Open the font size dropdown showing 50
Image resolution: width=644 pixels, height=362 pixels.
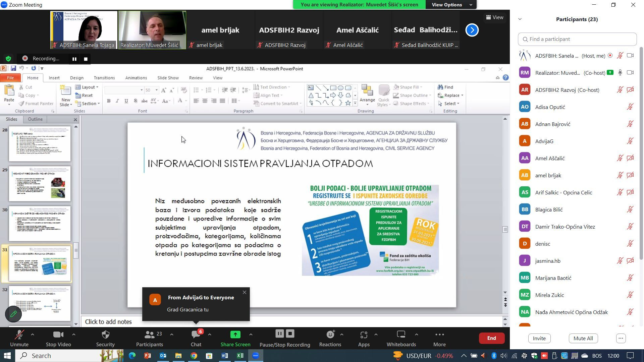tap(156, 90)
